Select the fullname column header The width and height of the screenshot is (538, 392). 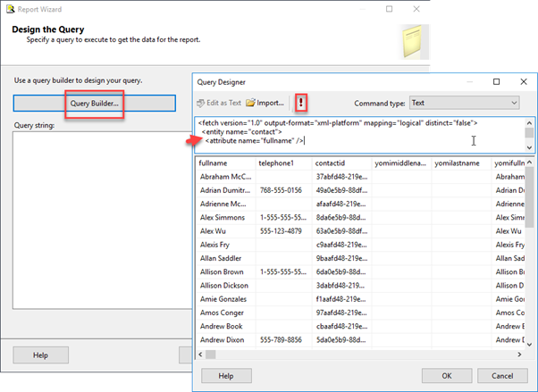pos(226,163)
